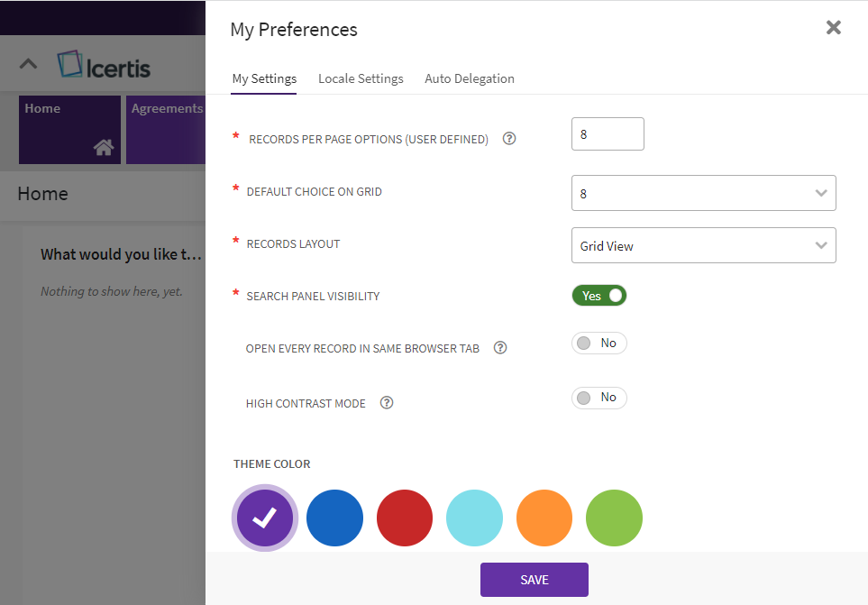Viewport: 868px width, 605px height.
Task: Pick the light green theme color swatch
Action: [614, 518]
